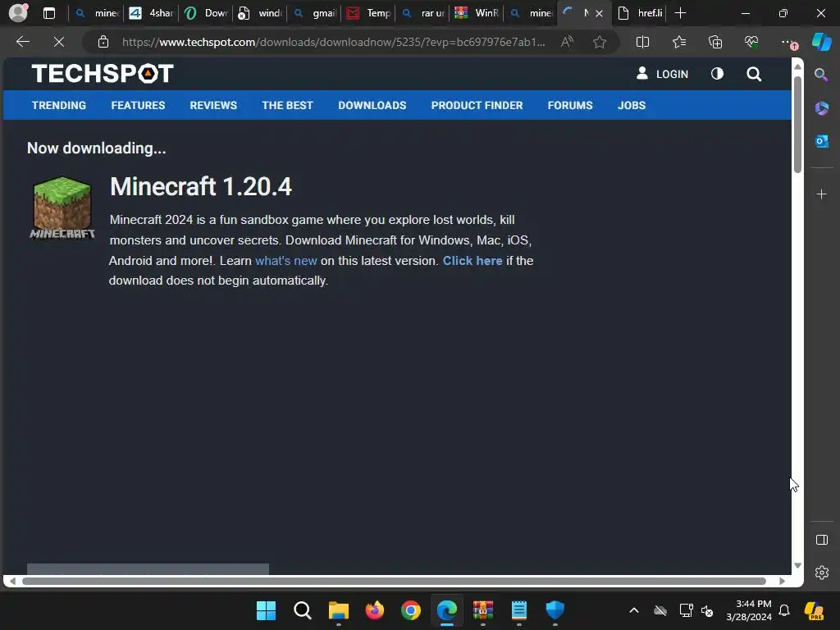Image resolution: width=840 pixels, height=630 pixels.
Task: Open sidebar settings gear
Action: (822, 573)
